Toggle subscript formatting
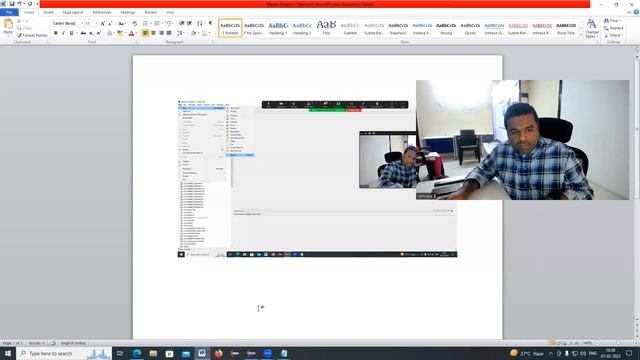Viewport: 640px width, 360px height. [x=91, y=33]
